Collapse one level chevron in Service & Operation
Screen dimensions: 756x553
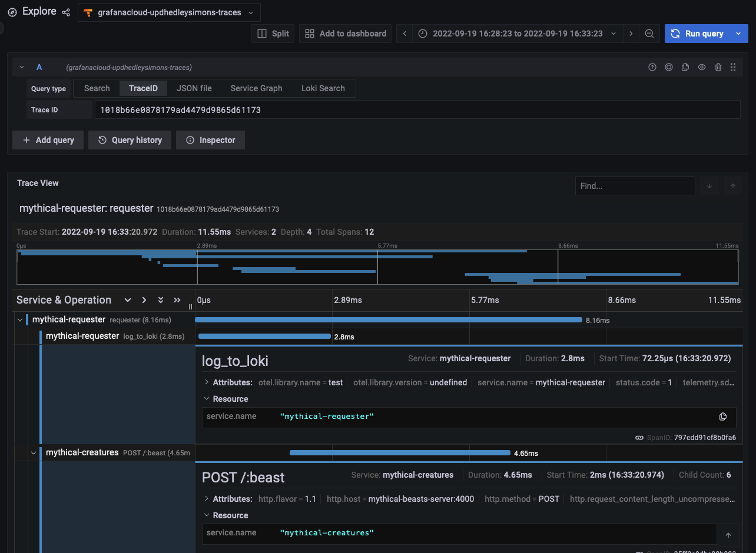[127, 300]
